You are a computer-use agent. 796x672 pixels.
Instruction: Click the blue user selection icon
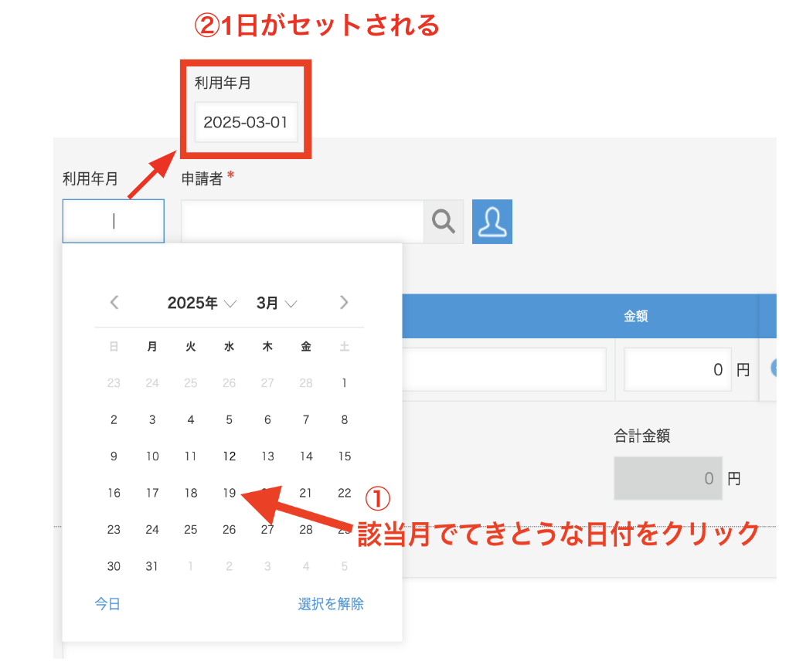click(x=492, y=222)
